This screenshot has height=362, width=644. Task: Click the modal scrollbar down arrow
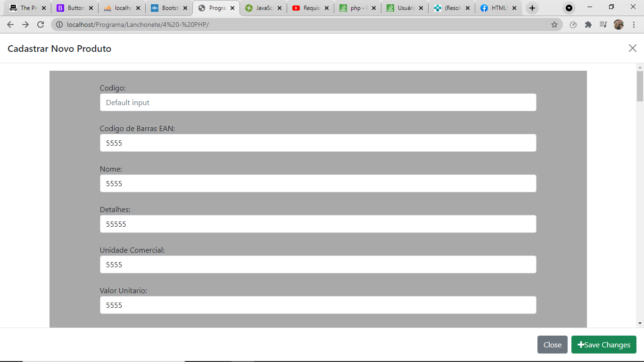pyautogui.click(x=640, y=323)
